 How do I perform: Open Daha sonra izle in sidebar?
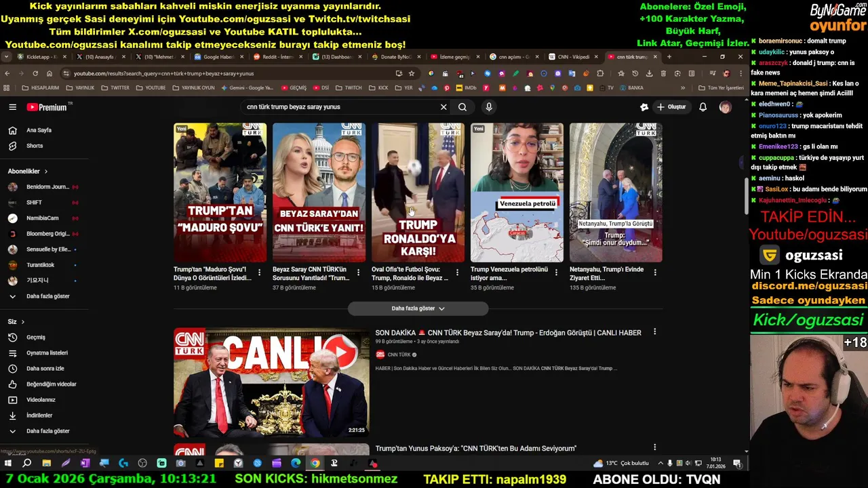(44, 369)
